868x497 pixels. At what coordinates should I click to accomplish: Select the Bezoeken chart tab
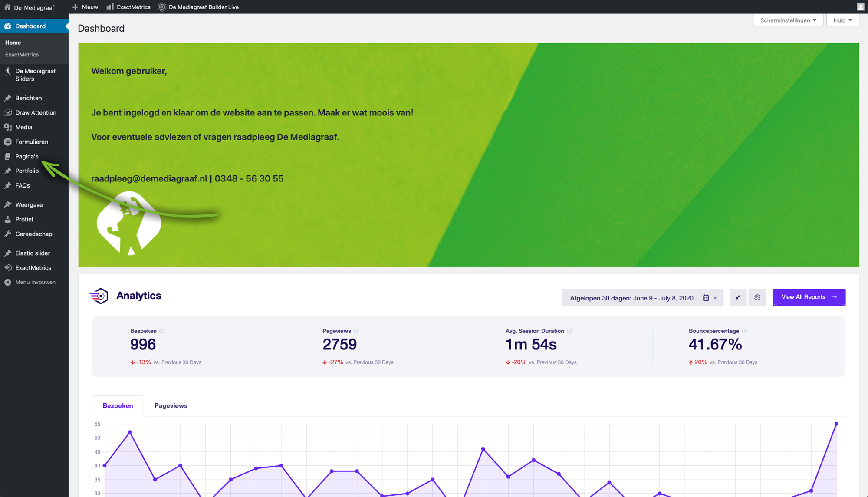pyautogui.click(x=118, y=406)
